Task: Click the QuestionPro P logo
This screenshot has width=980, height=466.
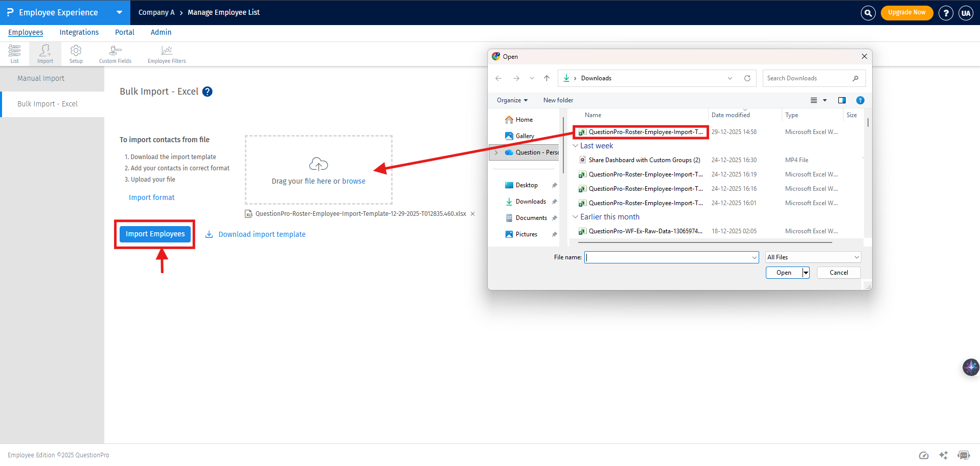Action: tap(10, 12)
